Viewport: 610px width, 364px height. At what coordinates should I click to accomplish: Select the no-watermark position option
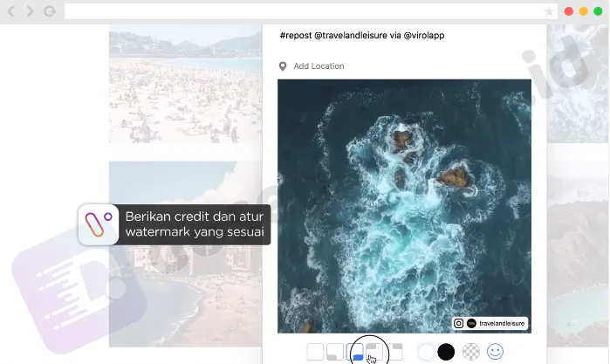point(315,352)
